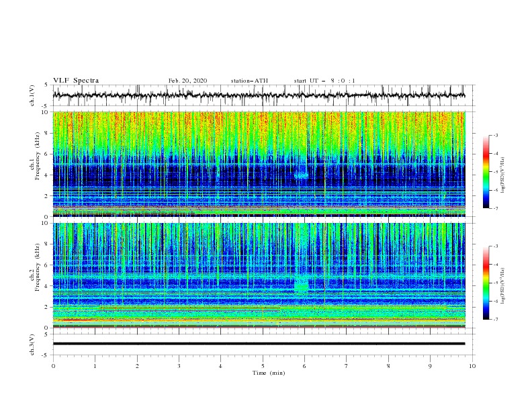Screen dimensions: 532x411
Task: Click the time axis tick label "9"
Action: click(430, 366)
